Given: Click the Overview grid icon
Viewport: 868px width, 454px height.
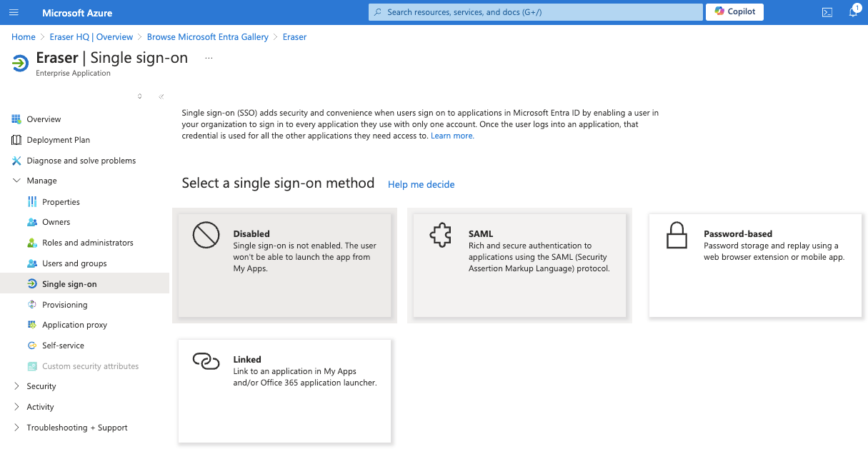Looking at the screenshot, I should (x=16, y=119).
